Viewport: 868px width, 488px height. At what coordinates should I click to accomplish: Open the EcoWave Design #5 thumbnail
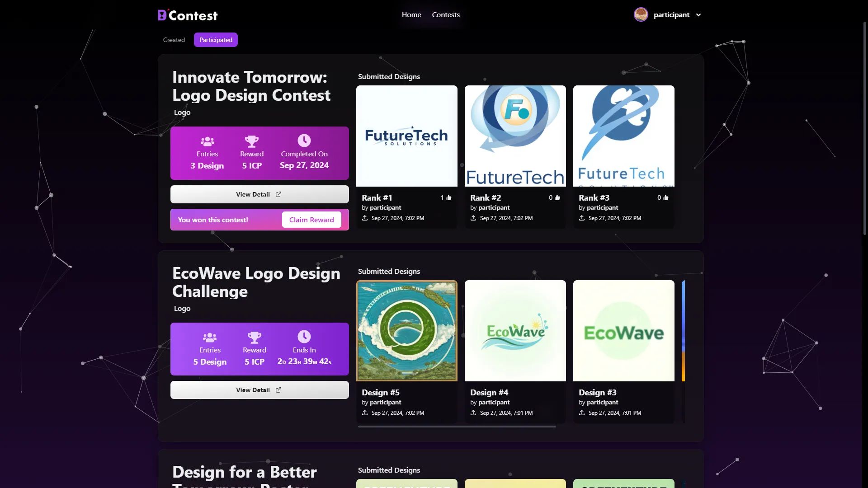click(x=407, y=331)
